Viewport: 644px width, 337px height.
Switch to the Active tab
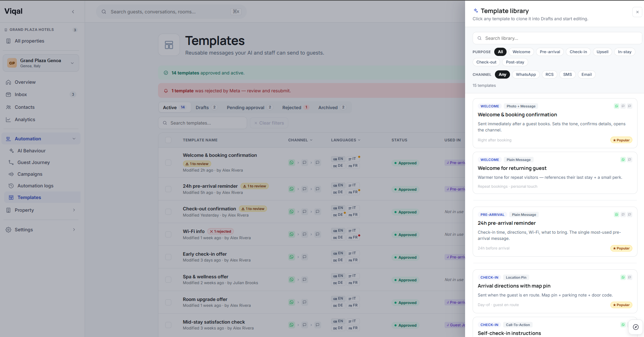click(174, 107)
